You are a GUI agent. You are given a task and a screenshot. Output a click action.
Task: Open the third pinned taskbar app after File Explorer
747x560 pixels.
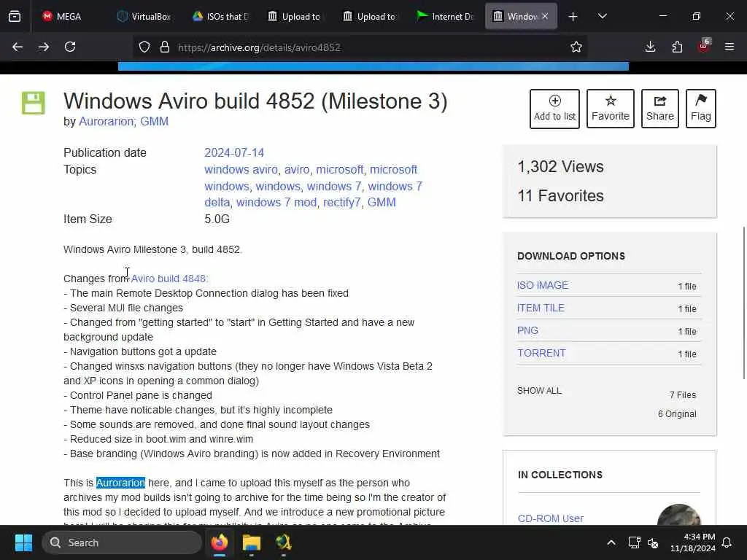(x=284, y=542)
